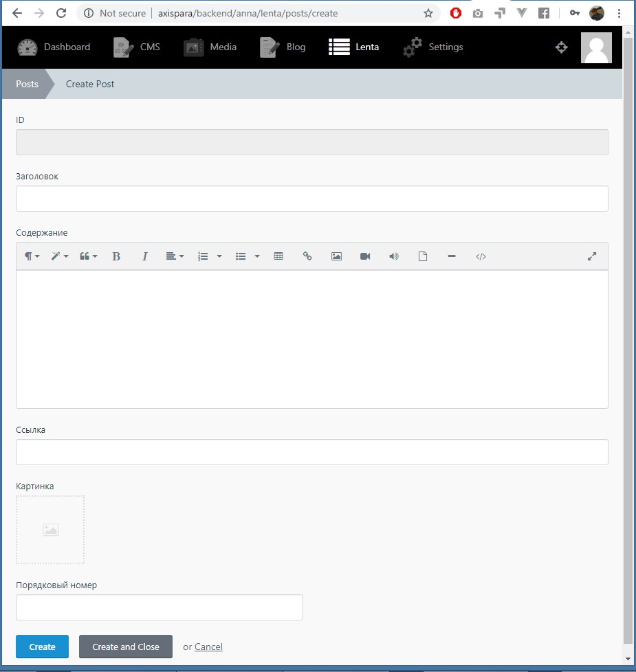Expand unordered list style options arrow
Image resolution: width=636 pixels, height=672 pixels.
(257, 256)
